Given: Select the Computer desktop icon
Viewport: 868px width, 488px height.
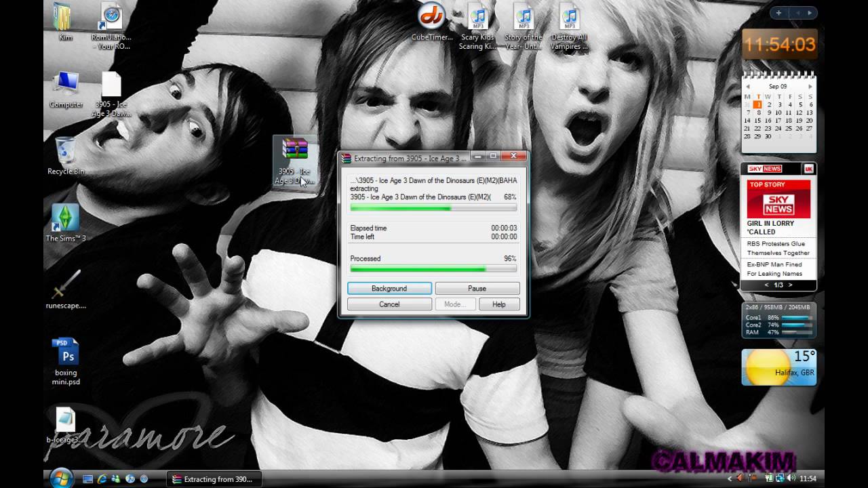Looking at the screenshot, I should tap(66, 89).
